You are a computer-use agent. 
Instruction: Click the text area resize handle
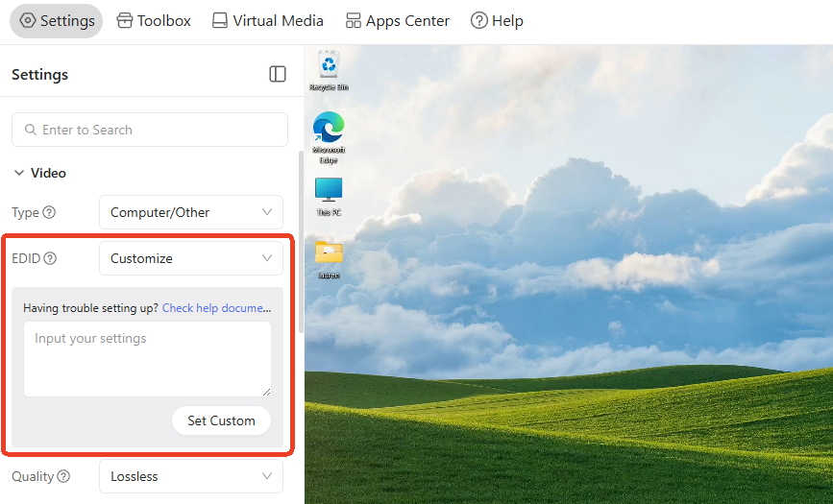coord(266,392)
